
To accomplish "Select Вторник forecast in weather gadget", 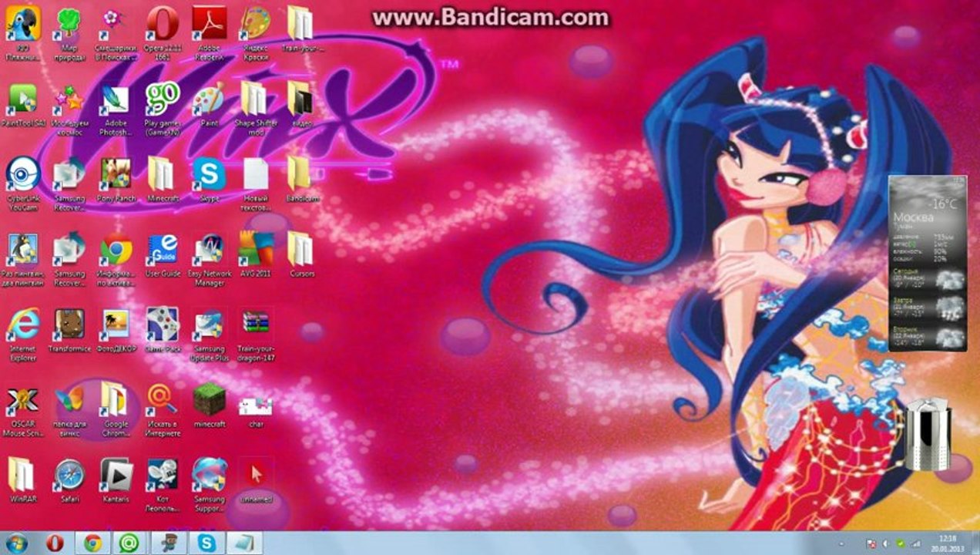I will click(x=928, y=335).
